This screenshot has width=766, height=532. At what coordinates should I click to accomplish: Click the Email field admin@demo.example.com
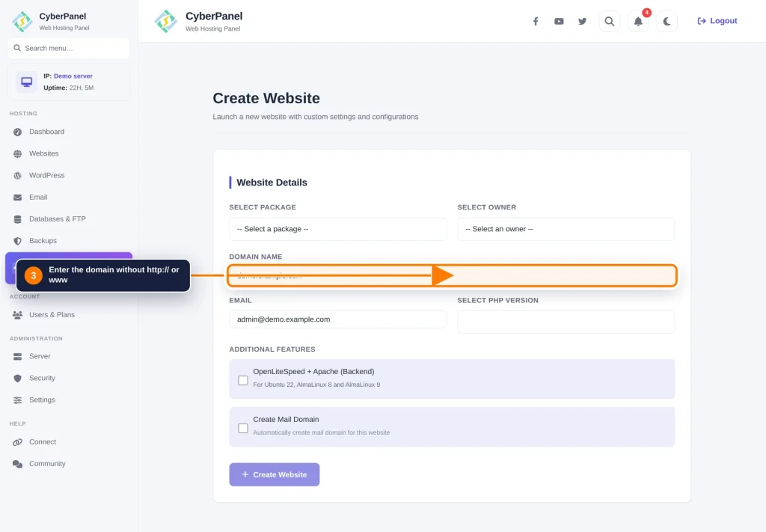pos(337,319)
